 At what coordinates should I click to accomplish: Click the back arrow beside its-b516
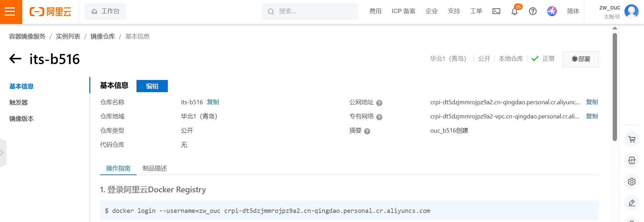point(15,59)
